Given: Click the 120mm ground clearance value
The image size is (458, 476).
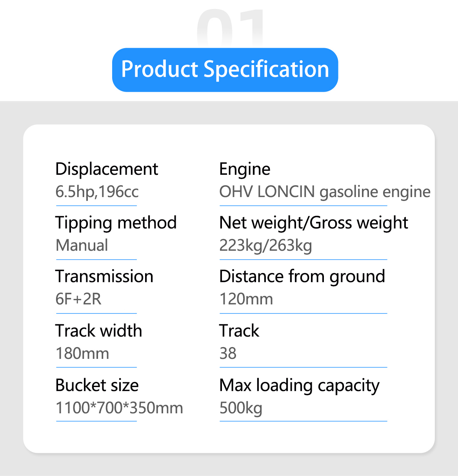Looking at the screenshot, I should click(x=246, y=299).
